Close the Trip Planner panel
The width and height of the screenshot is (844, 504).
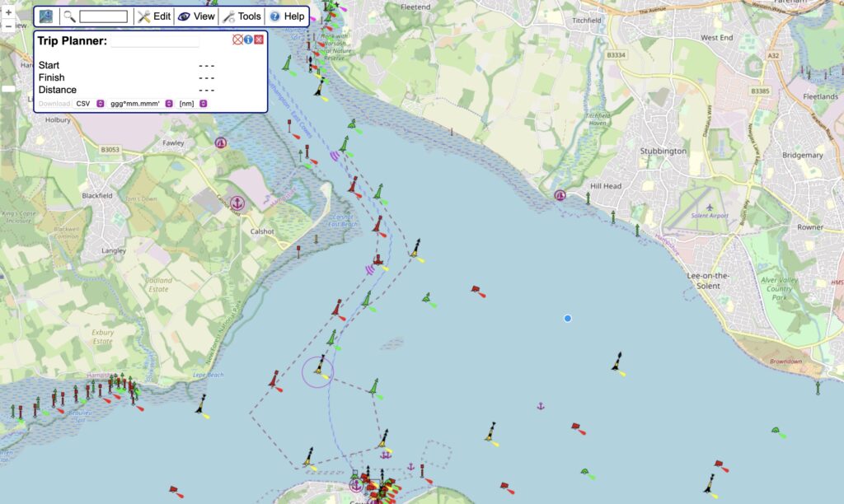(x=259, y=40)
